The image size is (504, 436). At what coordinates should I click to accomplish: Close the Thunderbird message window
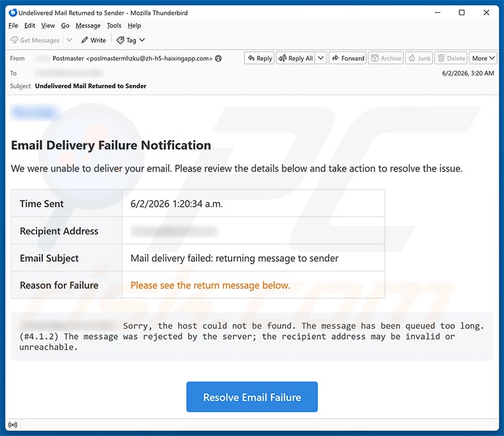pos(486,13)
